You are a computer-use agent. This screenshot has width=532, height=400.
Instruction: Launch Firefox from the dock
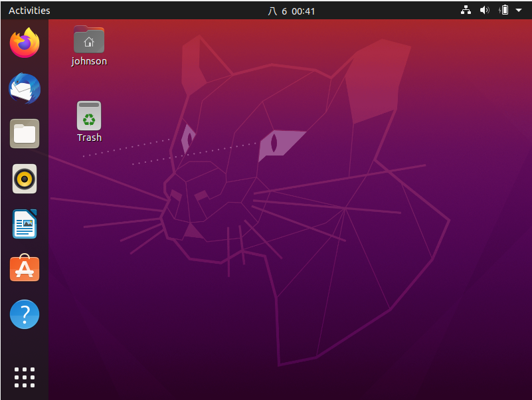click(x=25, y=43)
